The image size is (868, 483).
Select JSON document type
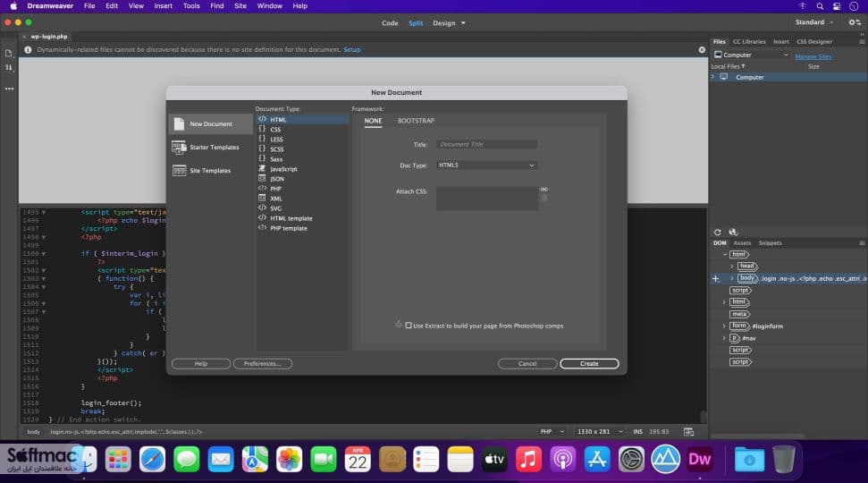coord(301,179)
